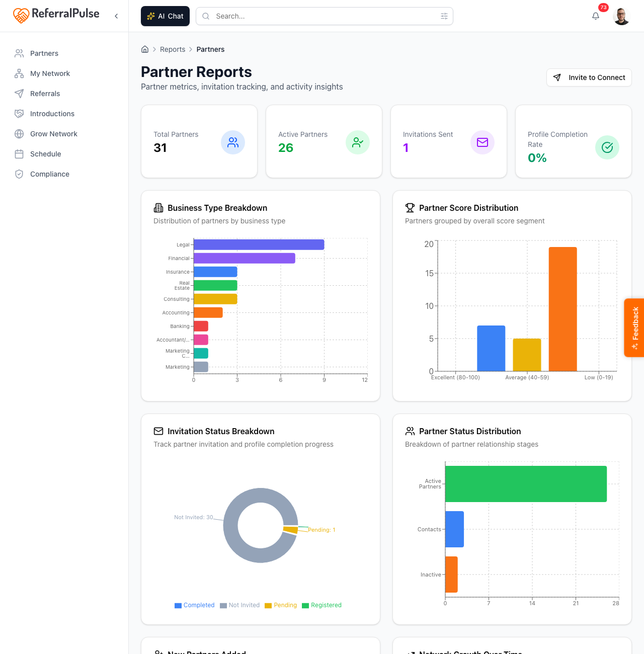Click the My Network hierarchy icon
The width and height of the screenshot is (644, 654).
[19, 73]
